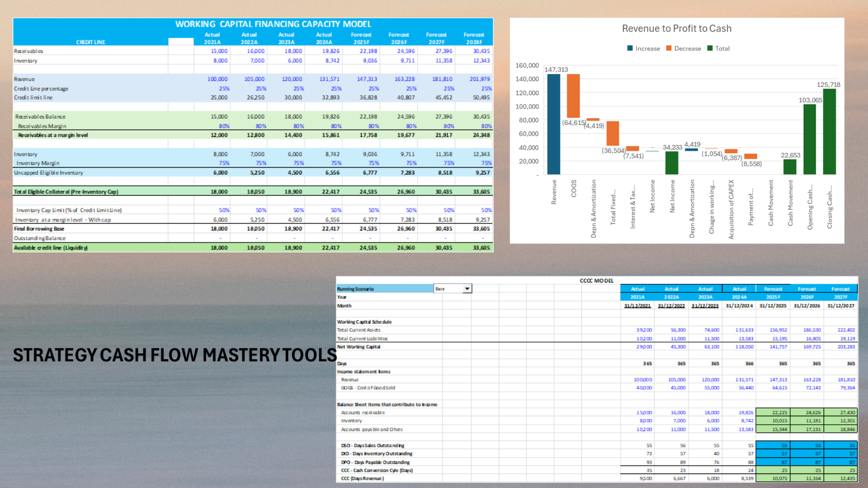868x488 pixels.
Task: Select the 2025F Forecast column header in credit table
Action: (x=361, y=38)
